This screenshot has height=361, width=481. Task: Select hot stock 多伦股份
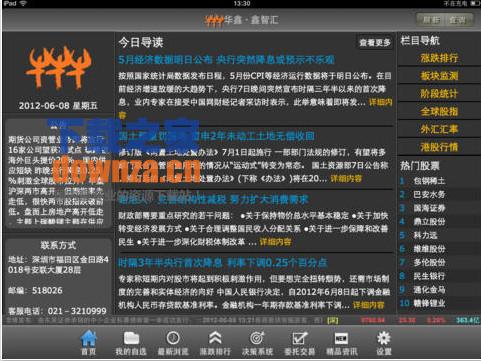click(x=429, y=262)
